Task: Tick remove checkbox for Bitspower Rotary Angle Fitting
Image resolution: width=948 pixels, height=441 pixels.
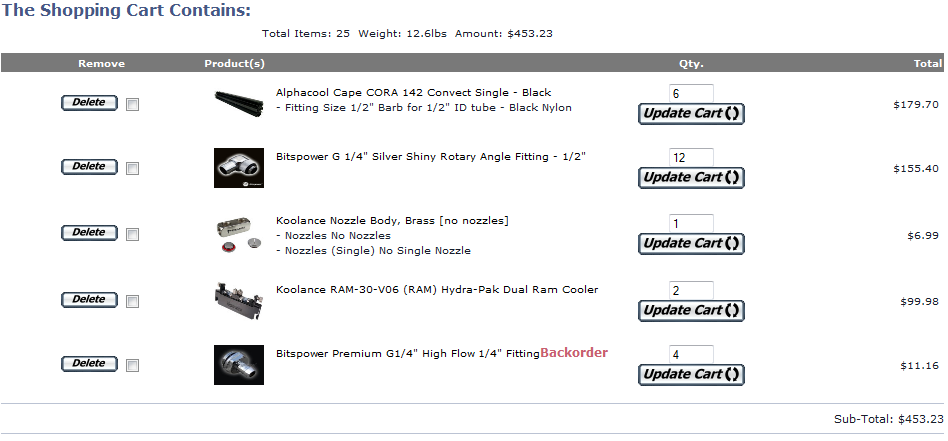Action: pyautogui.click(x=132, y=169)
